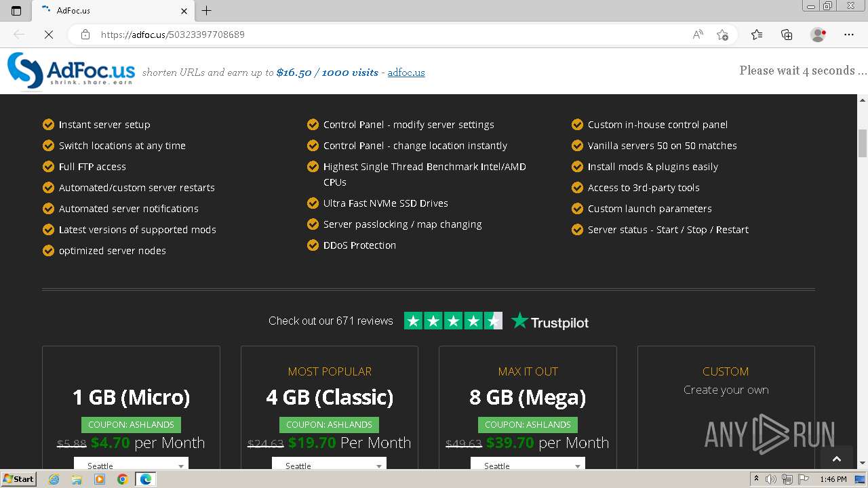View site information lock icon
This screenshot has height=488, width=868.
click(x=85, y=35)
